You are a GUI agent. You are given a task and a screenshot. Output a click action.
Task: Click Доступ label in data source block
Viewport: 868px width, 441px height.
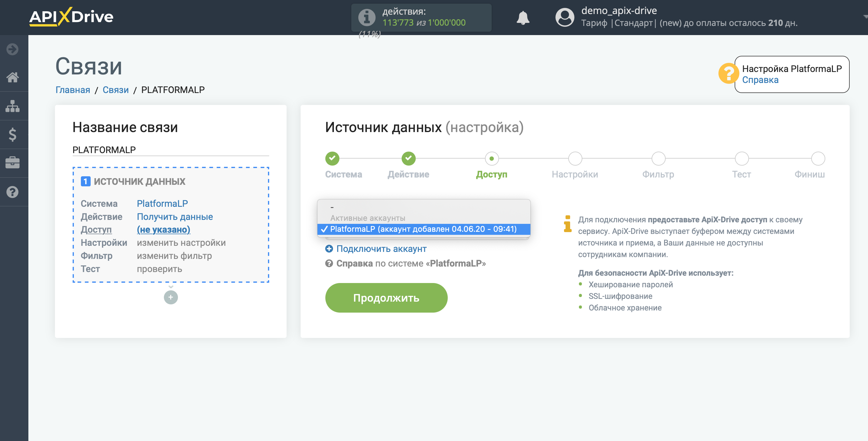point(96,229)
